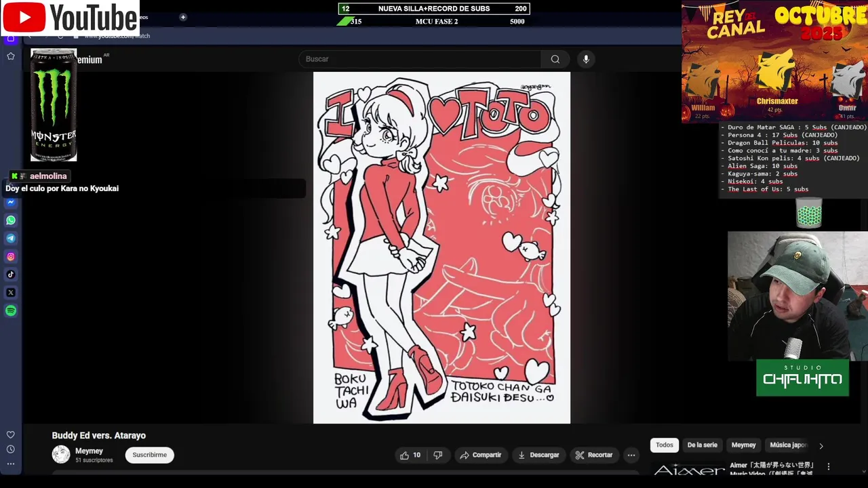Open the sidebar three-dots menu
The image size is (868, 488).
click(11, 464)
